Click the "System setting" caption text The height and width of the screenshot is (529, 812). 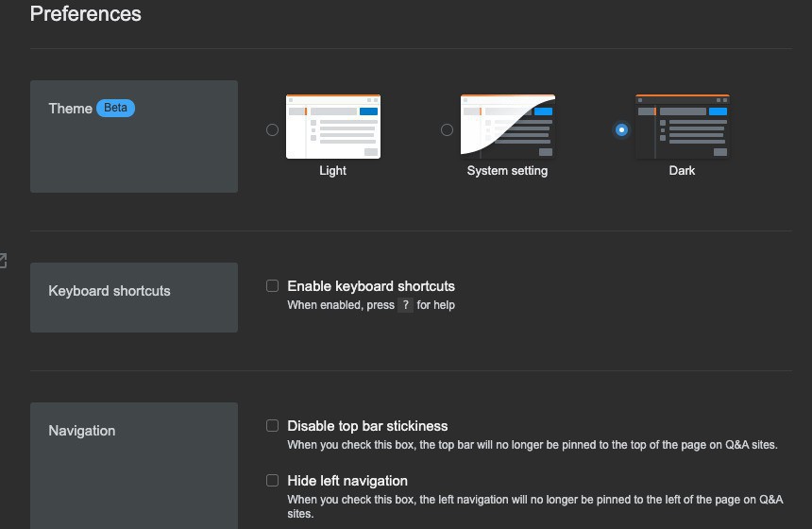[508, 171]
